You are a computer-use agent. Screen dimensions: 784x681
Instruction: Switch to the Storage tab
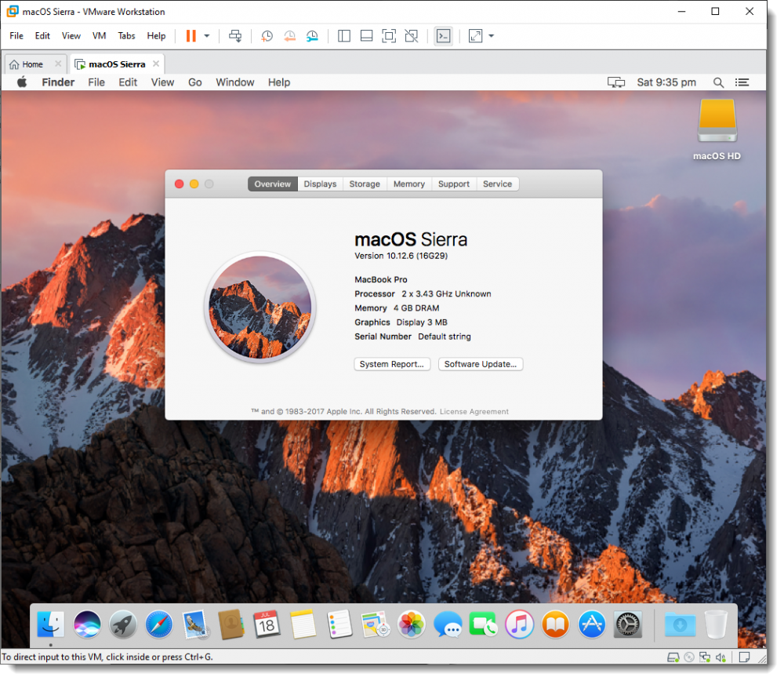(364, 184)
